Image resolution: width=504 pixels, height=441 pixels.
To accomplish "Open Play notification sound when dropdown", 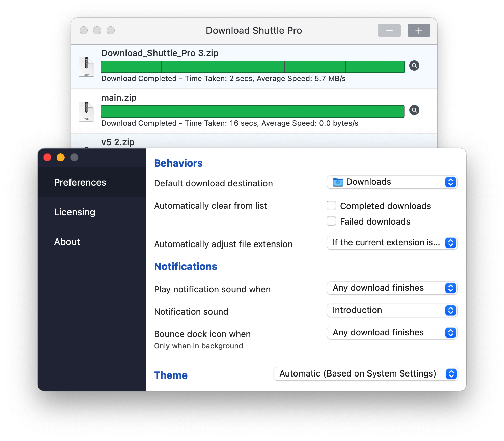I will [392, 288].
